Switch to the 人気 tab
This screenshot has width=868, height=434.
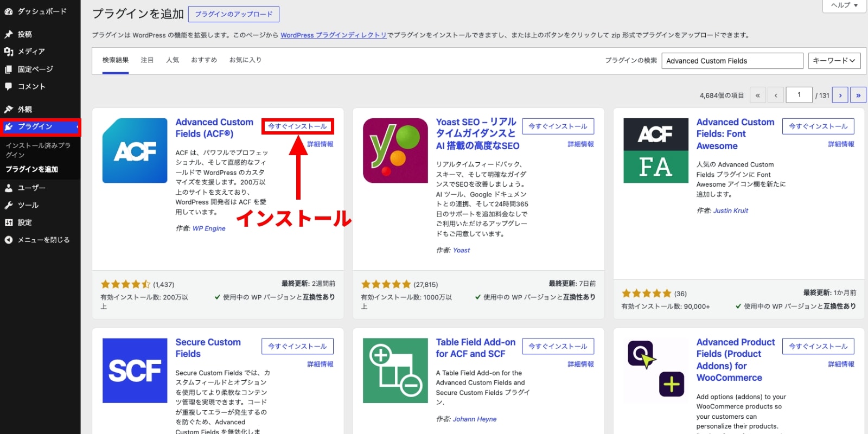pos(173,60)
